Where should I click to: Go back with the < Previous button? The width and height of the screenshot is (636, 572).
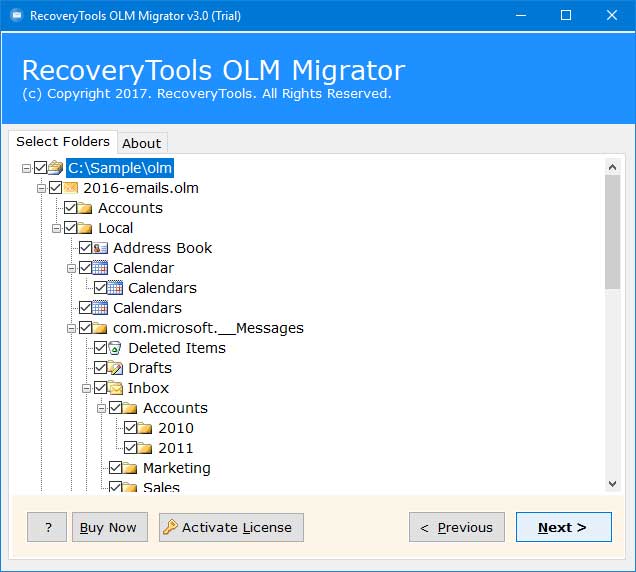tap(457, 527)
